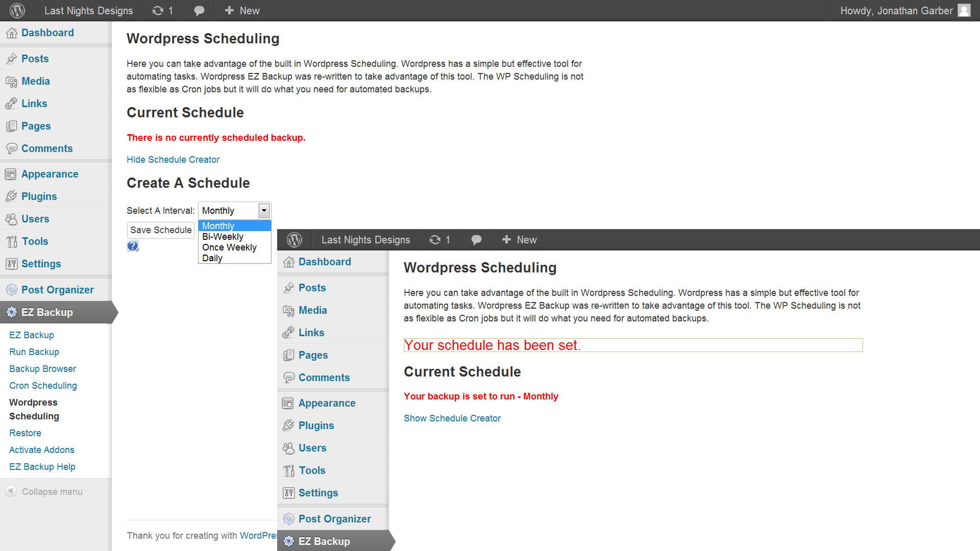Click the Collapse menu label

52,492
